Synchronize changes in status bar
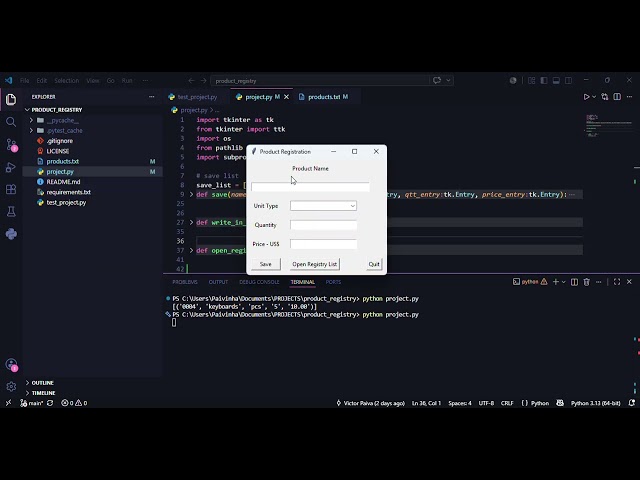Screen dimensions: 640x480 tap(50, 403)
